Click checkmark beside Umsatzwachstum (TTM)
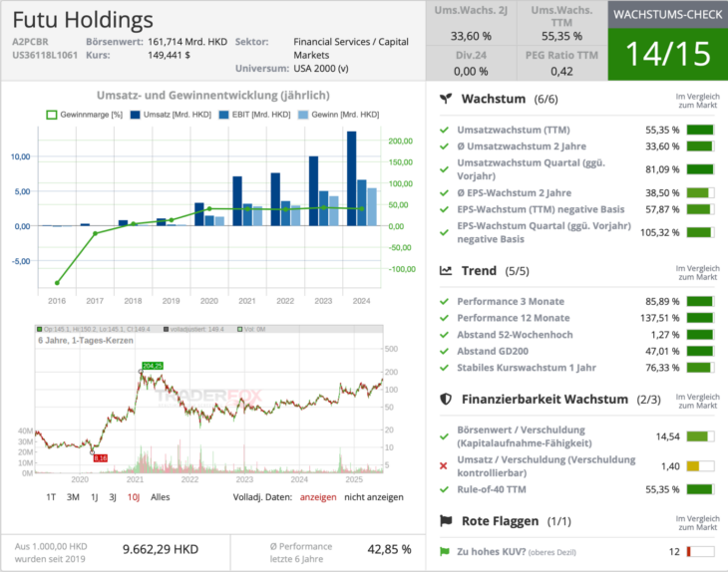Viewport: 728px width, 572px height. coord(445,130)
